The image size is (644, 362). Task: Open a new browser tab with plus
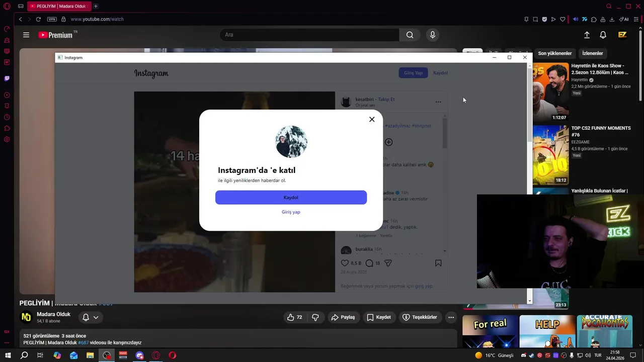coord(96,6)
